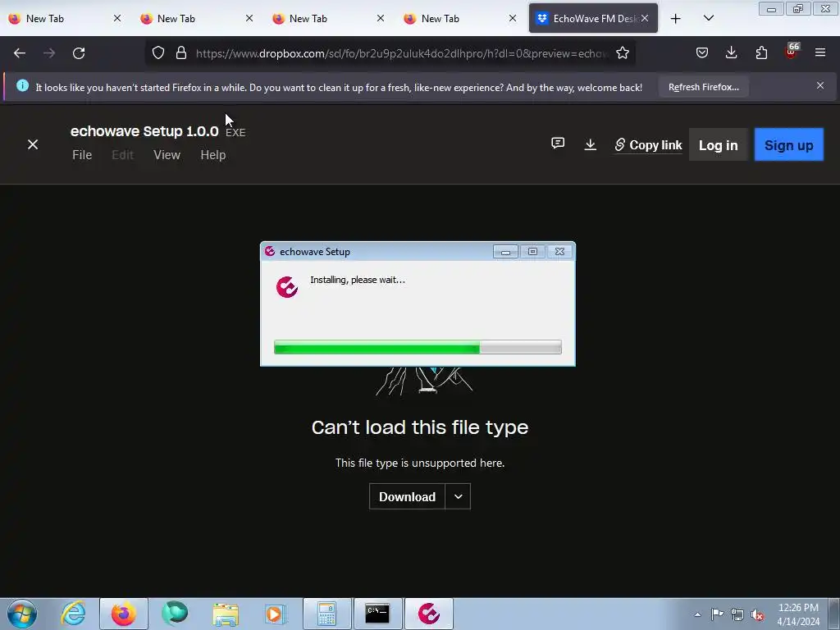
Task: Reload the Dropbox page
Action: 79,53
